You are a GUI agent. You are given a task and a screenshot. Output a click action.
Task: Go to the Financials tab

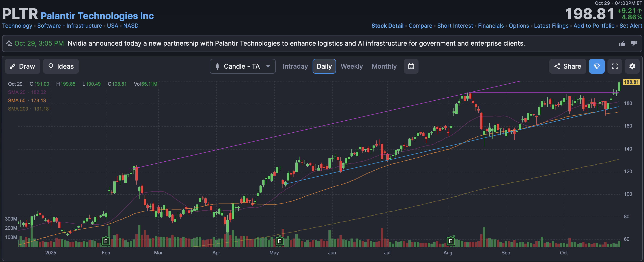[490, 26]
